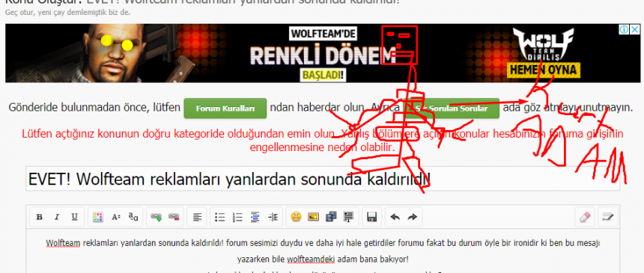Viewport: 644px width, 273px height.
Task: Remove link with the chain-minus icon
Action: pyautogui.click(x=174, y=217)
